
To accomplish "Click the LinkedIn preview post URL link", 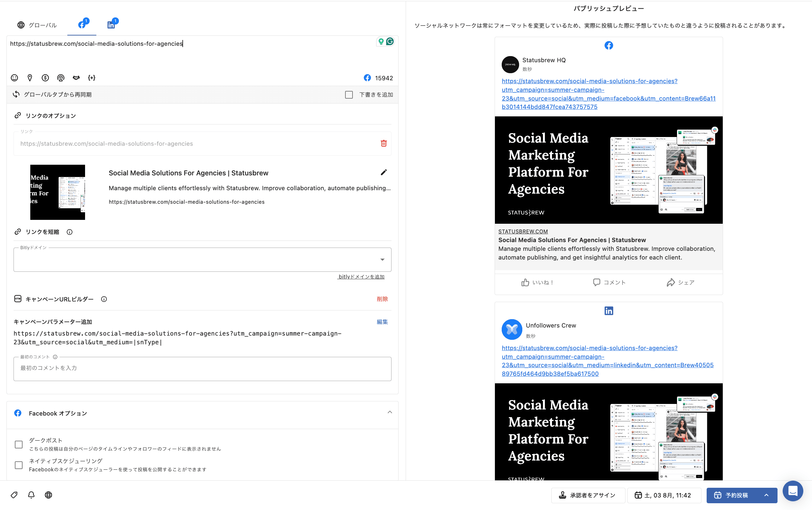I will click(607, 361).
